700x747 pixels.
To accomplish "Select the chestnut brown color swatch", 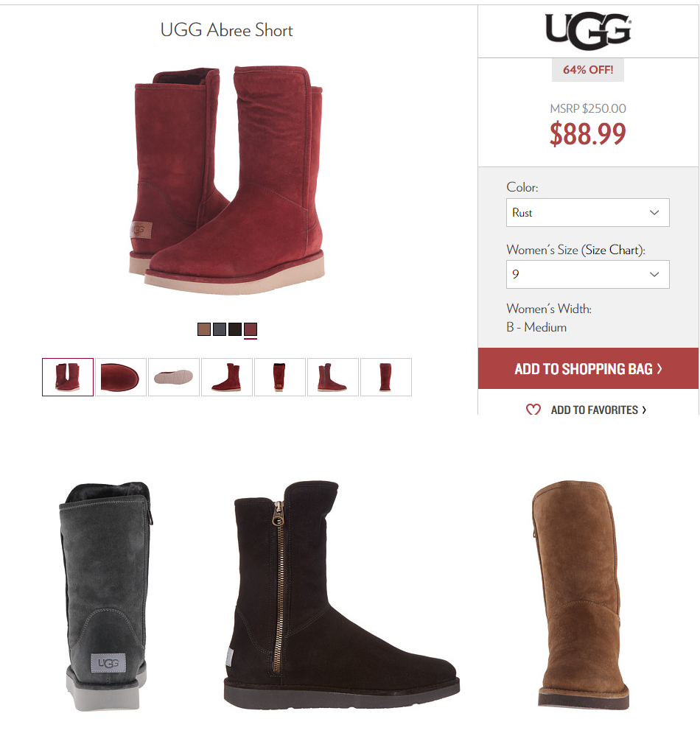I will tap(204, 329).
